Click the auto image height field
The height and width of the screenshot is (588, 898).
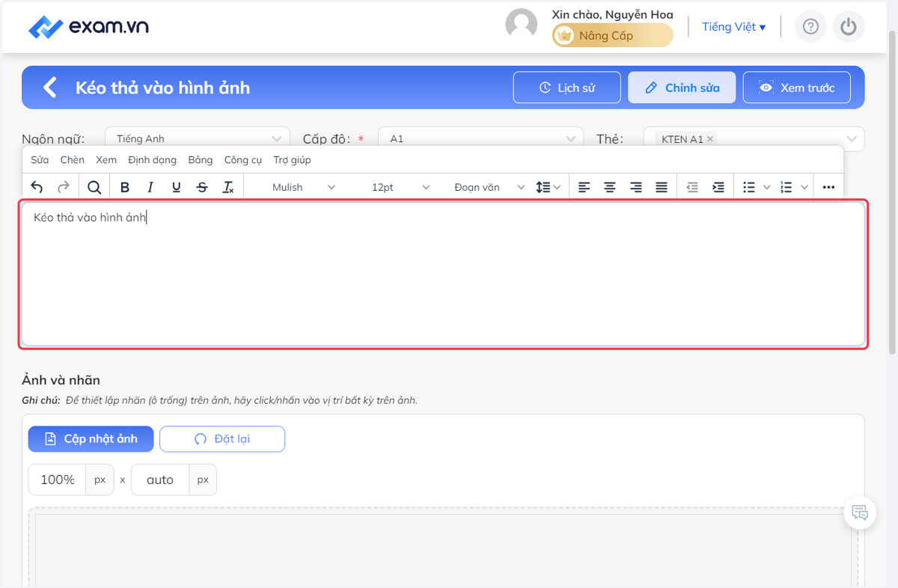tap(160, 480)
